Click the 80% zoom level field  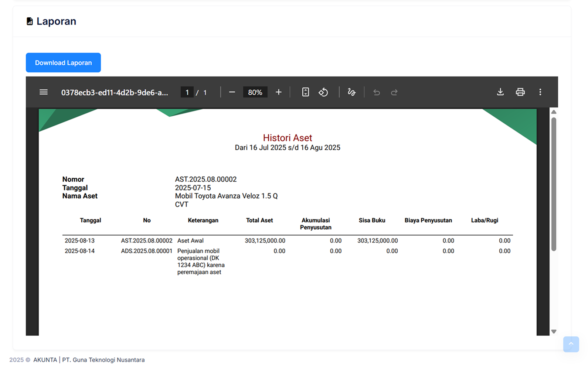click(255, 92)
